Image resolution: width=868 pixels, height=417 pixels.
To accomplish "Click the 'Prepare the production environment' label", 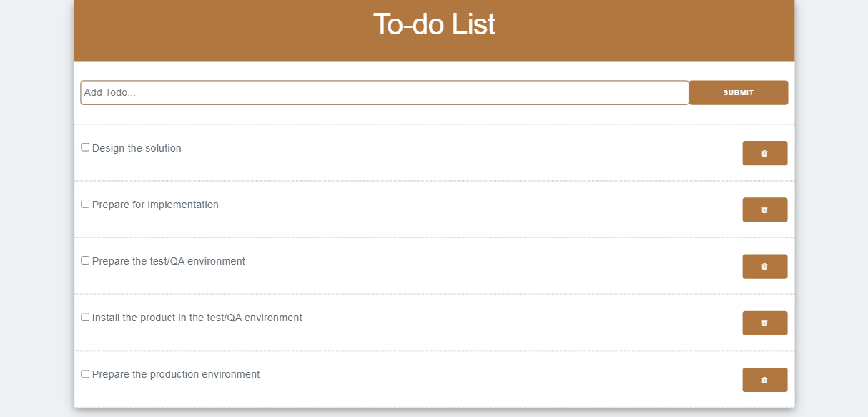I will (176, 374).
